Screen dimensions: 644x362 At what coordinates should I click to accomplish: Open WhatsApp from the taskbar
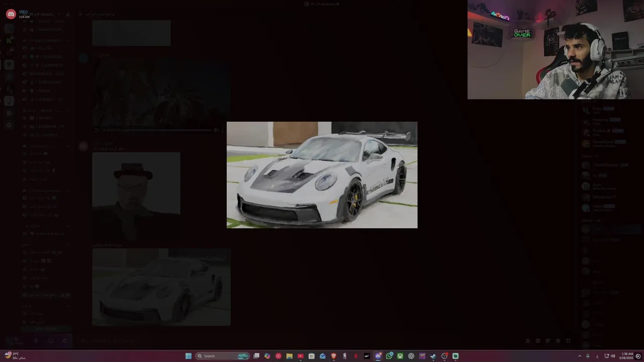click(x=389, y=356)
